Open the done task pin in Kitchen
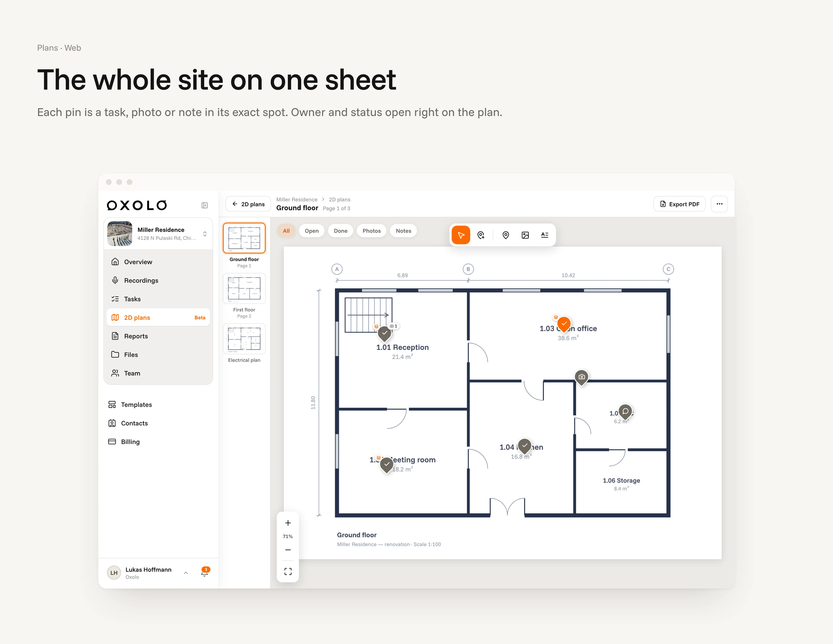 (x=525, y=446)
